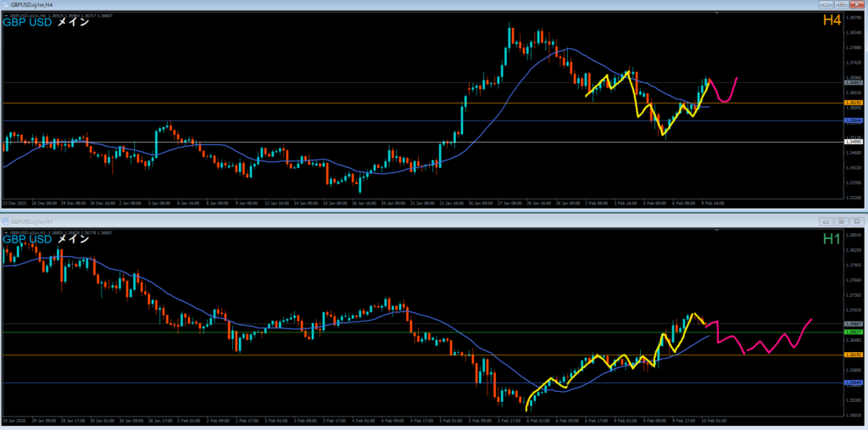Select blue 1.35844 price label in H4 chart
The width and height of the screenshot is (868, 430).
(853, 120)
